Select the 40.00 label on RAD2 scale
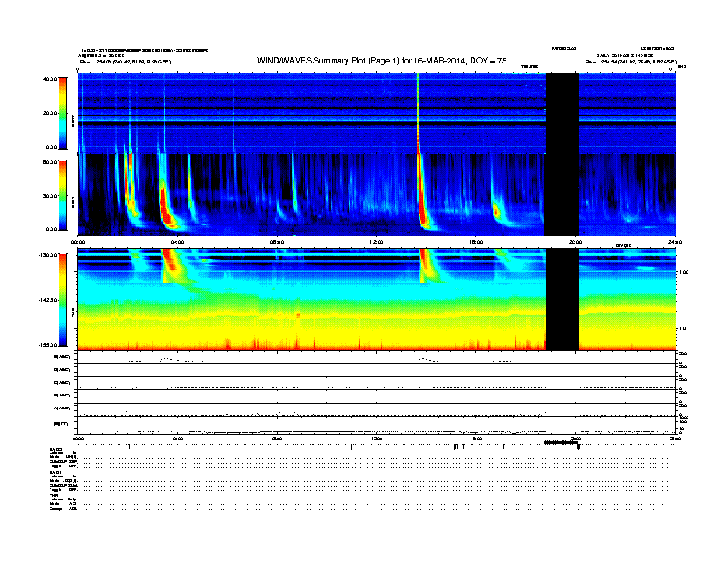Screen dimensions: 728x563 click(x=50, y=79)
